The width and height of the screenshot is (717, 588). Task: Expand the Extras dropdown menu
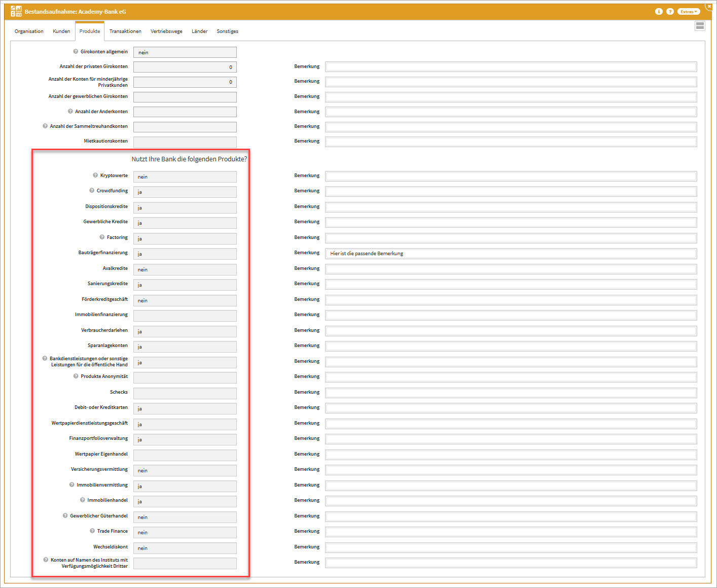689,12
